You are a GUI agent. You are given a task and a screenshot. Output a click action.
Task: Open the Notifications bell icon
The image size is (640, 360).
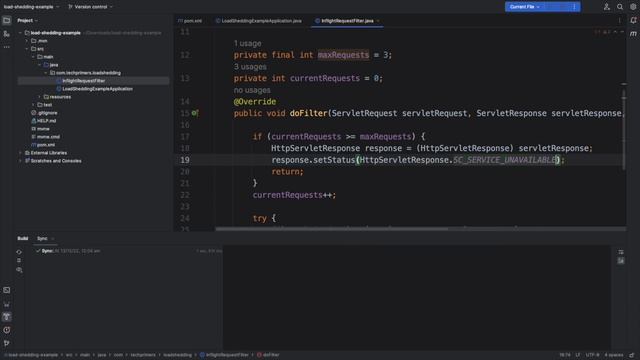[x=633, y=20]
